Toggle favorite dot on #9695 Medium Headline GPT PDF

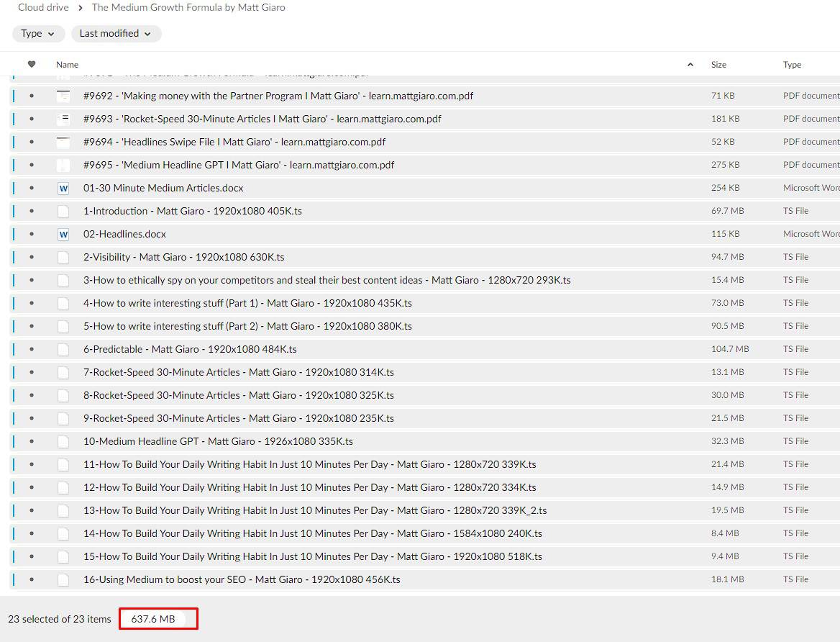[x=31, y=166]
